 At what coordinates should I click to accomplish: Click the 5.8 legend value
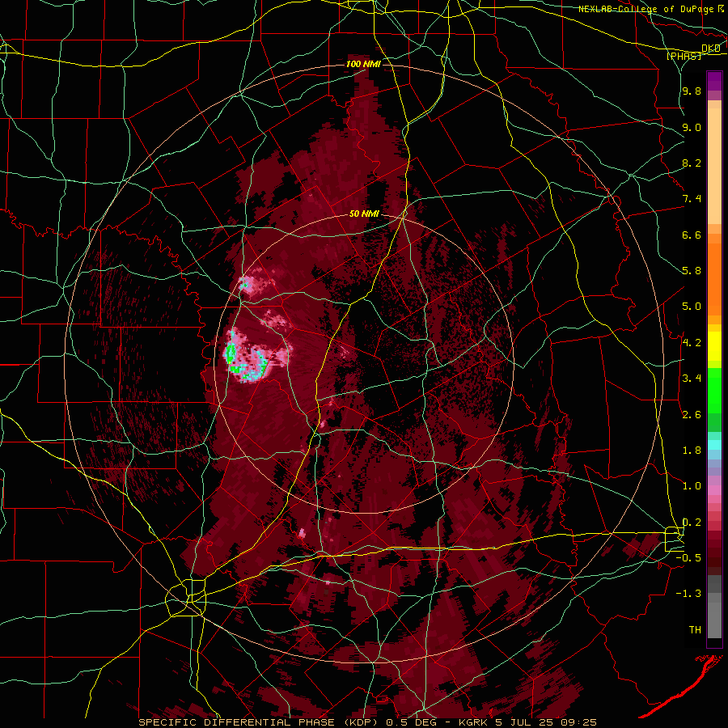pyautogui.click(x=692, y=271)
